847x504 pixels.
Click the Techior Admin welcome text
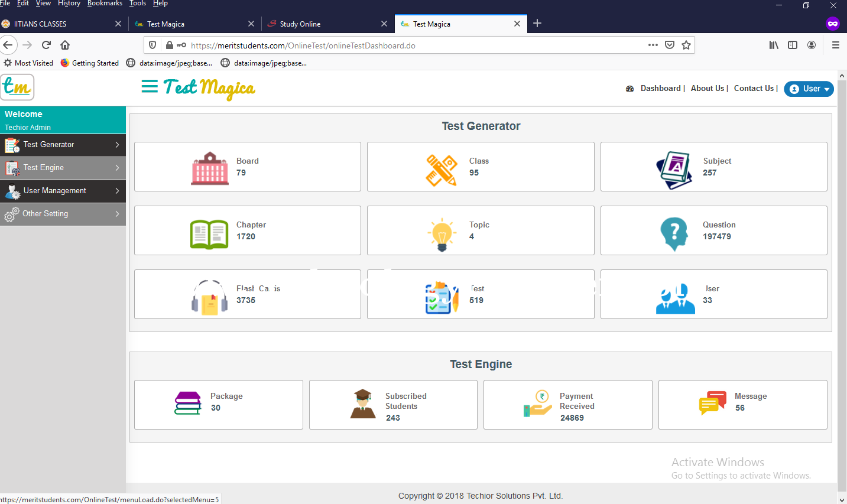(x=28, y=128)
